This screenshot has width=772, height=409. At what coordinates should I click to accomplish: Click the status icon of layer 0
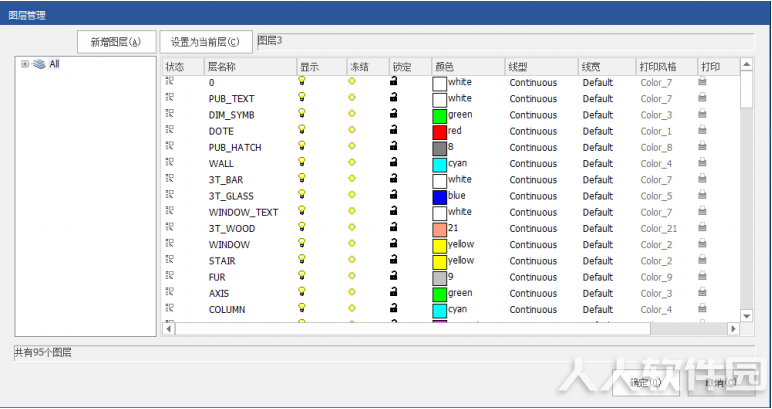pyautogui.click(x=169, y=82)
